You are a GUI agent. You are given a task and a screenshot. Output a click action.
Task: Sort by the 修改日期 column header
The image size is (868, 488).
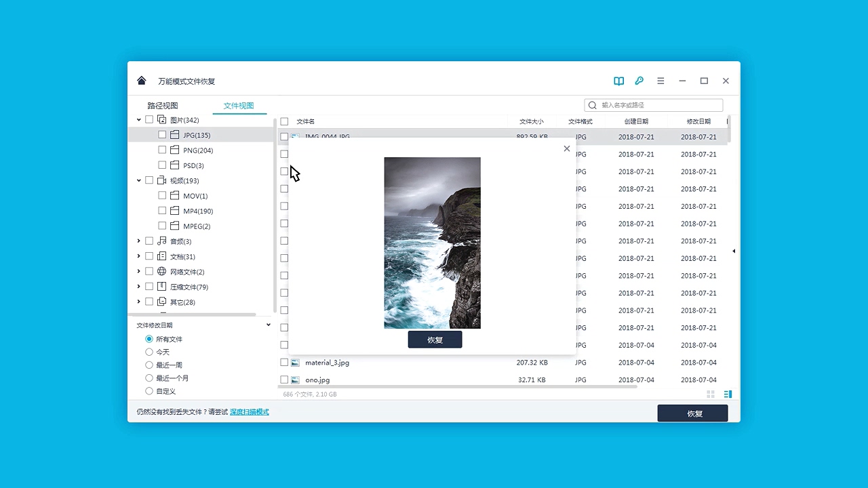[698, 121]
